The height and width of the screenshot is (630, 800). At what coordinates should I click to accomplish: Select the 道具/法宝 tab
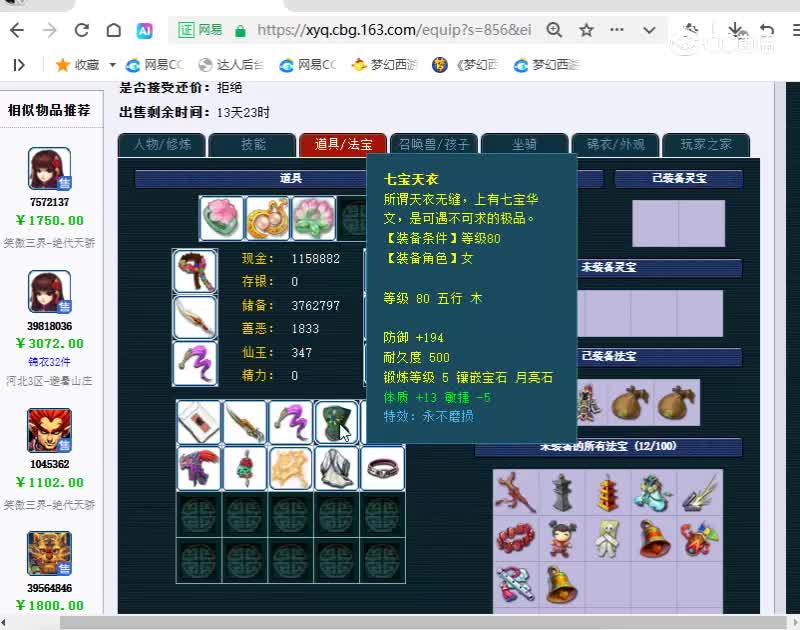(343, 145)
